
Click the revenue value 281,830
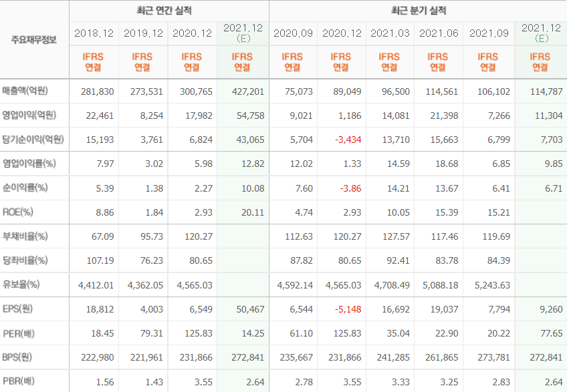(97, 91)
